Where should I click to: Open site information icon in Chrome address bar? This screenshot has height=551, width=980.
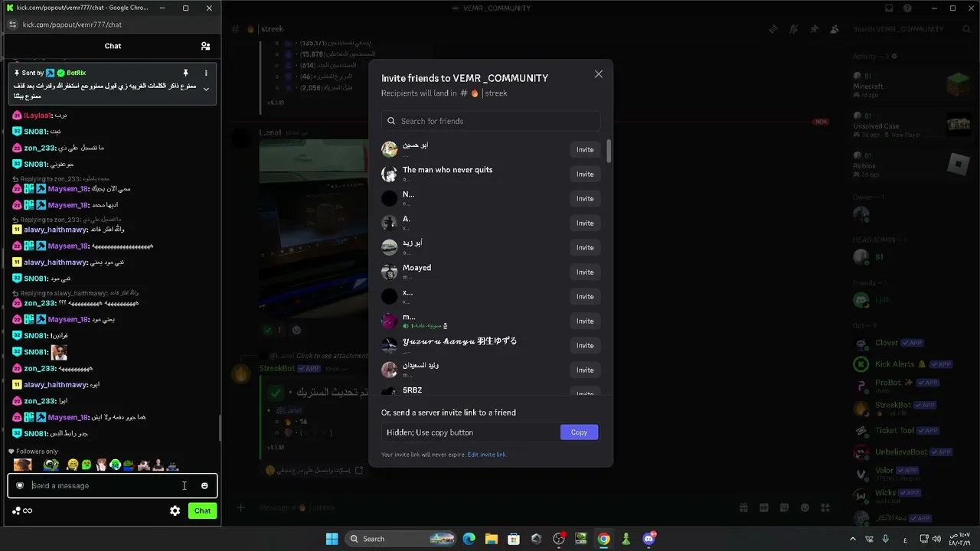[x=12, y=24]
